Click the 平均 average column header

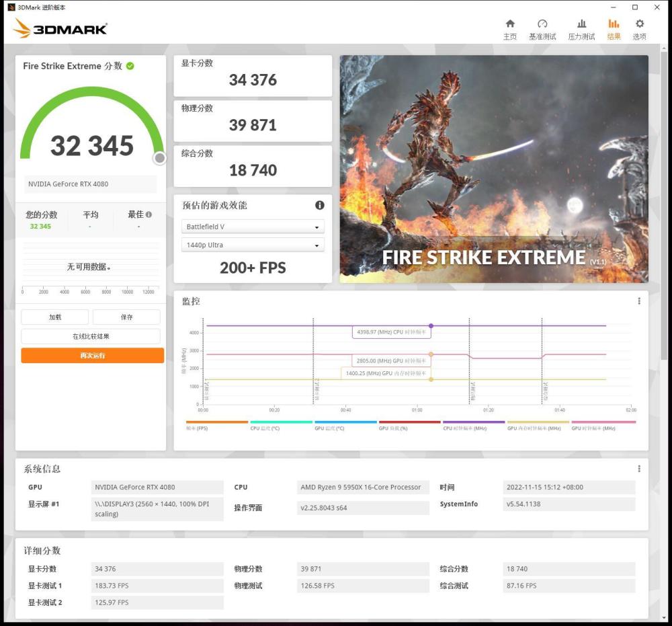91,214
